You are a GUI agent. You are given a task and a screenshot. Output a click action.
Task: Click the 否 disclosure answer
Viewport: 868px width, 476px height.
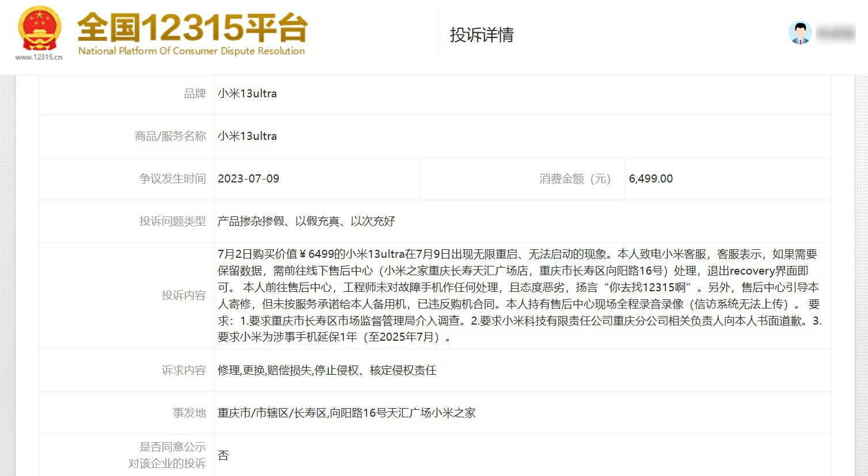coord(222,455)
